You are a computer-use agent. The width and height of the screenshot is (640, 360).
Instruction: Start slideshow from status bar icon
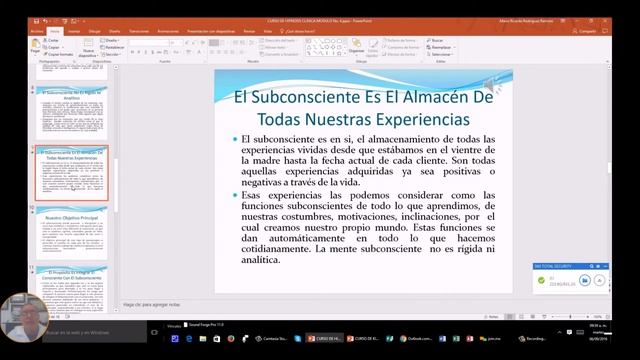pyautogui.click(x=544, y=317)
